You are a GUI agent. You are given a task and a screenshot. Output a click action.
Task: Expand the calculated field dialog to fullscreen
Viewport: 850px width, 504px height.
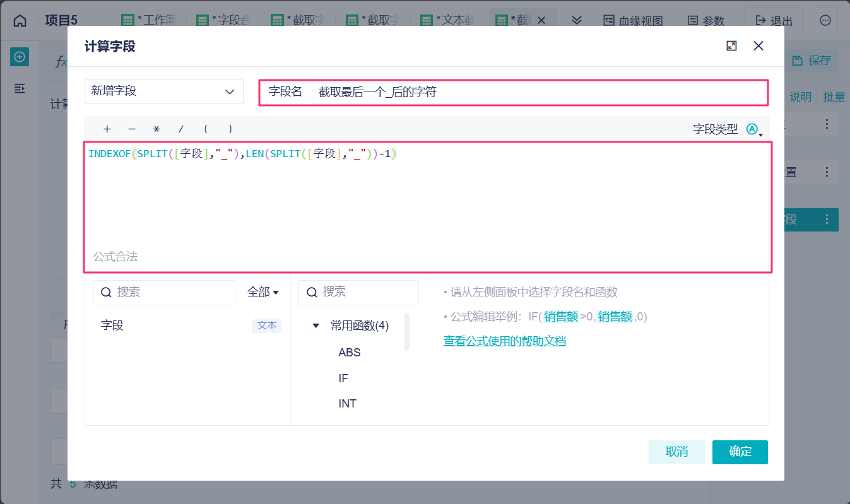click(732, 45)
